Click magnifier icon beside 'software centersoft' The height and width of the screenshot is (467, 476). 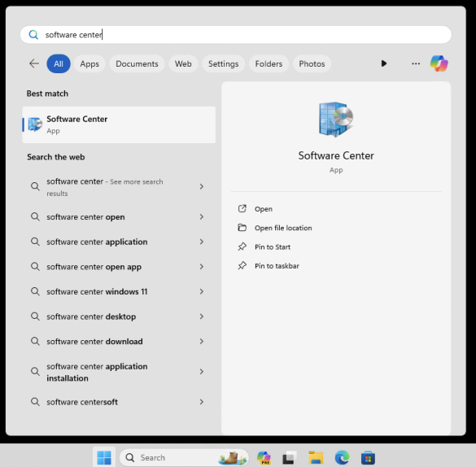click(35, 402)
